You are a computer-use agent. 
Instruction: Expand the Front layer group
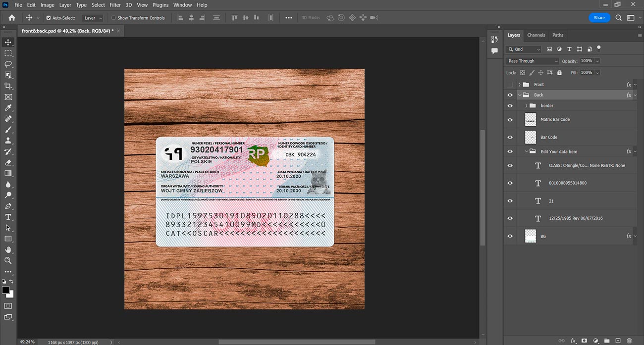(x=519, y=85)
